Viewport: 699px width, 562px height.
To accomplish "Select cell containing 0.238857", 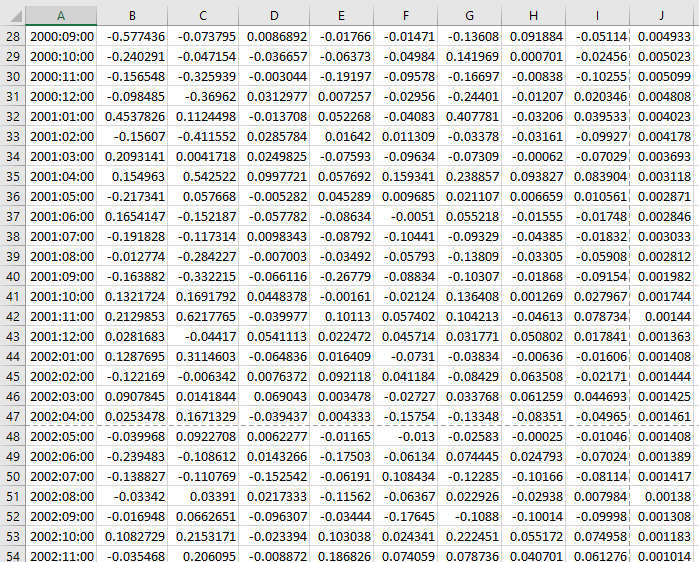I will pyautogui.click(x=469, y=176).
